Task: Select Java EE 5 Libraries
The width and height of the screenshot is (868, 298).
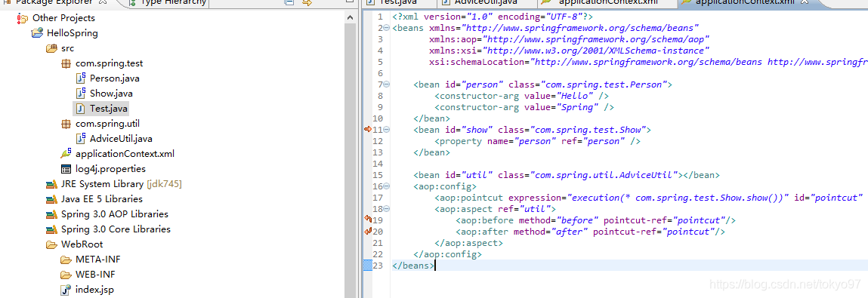Action: 102,198
